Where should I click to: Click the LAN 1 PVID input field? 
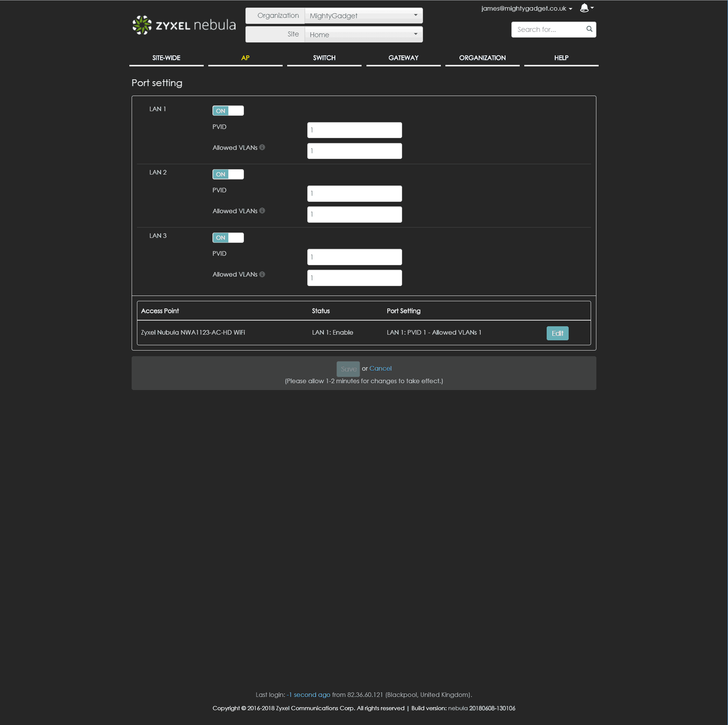pyautogui.click(x=354, y=130)
